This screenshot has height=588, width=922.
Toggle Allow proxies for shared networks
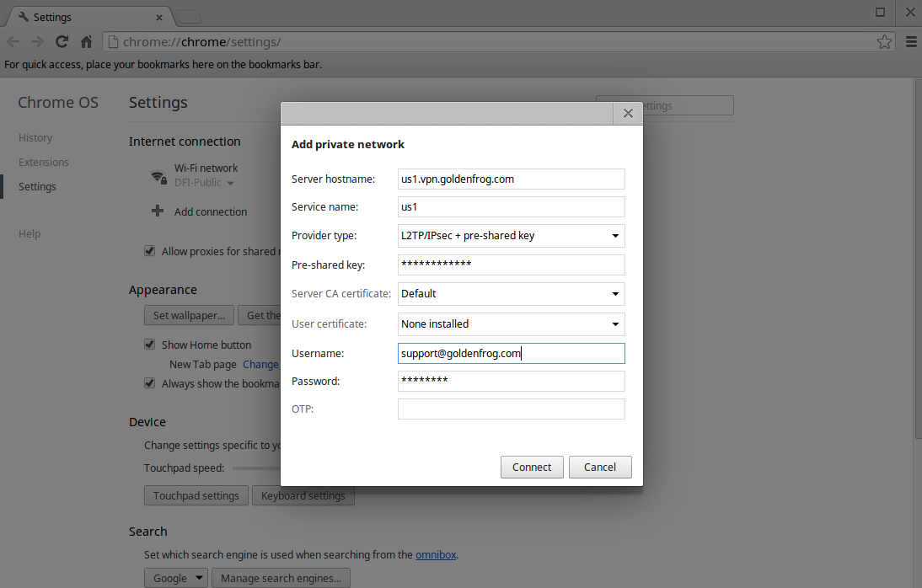click(150, 251)
